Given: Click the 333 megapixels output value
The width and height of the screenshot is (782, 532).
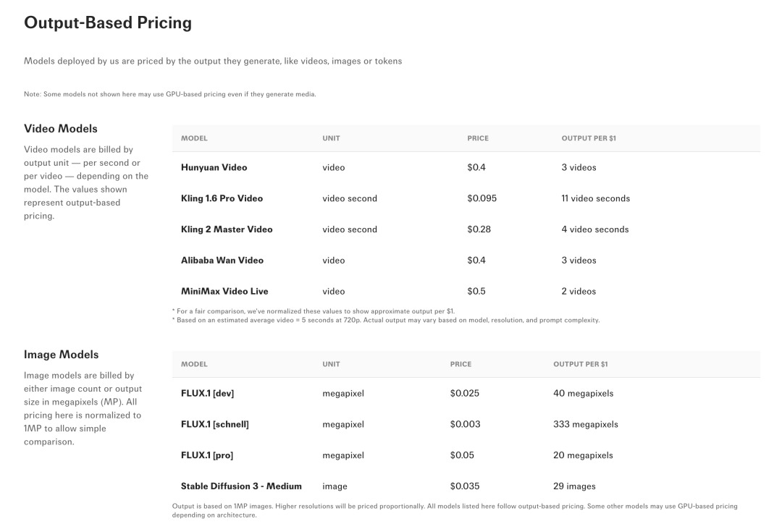Looking at the screenshot, I should (x=586, y=424).
